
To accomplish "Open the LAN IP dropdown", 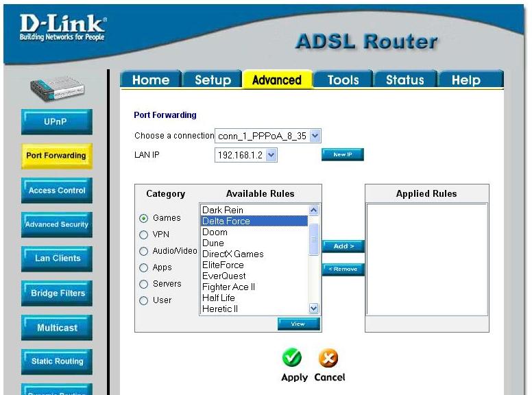I will click(246, 155).
